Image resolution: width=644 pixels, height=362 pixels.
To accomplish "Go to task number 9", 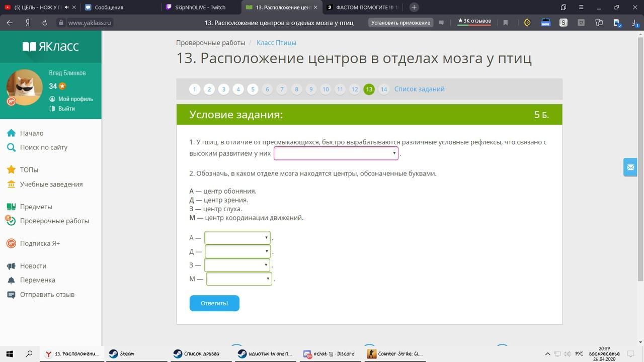I will click(311, 89).
